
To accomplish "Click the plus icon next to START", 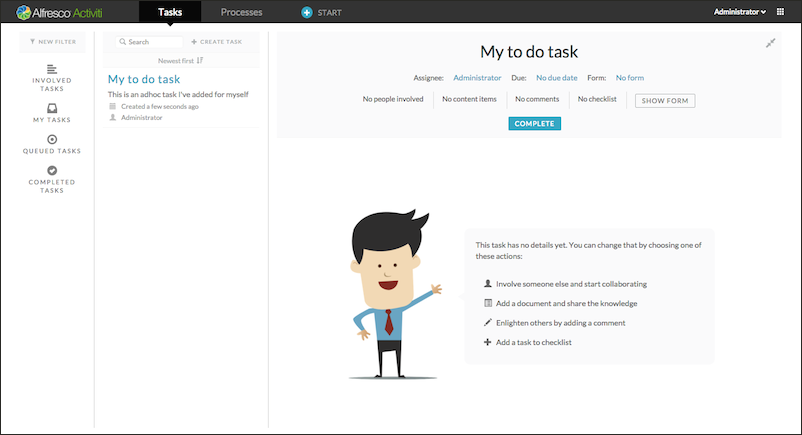I will click(307, 12).
